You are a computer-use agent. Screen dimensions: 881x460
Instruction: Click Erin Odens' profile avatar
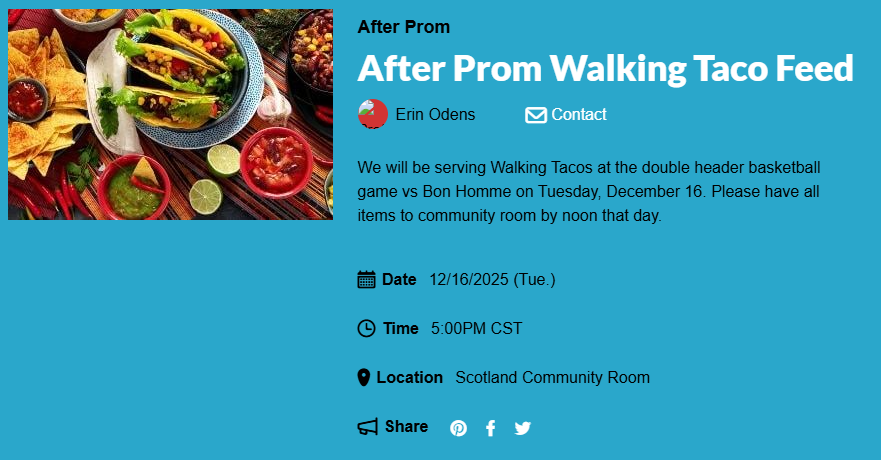(x=373, y=115)
